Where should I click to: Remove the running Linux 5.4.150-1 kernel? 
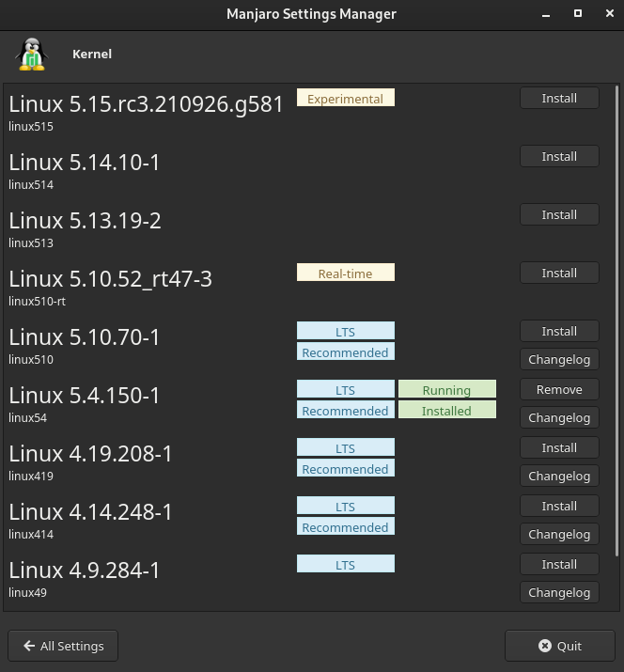tap(559, 390)
